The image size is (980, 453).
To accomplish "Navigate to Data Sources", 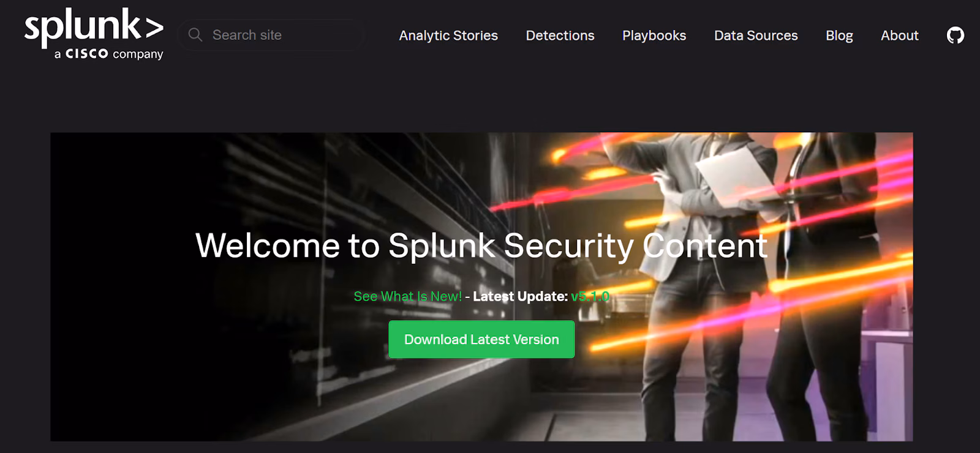I will point(756,36).
